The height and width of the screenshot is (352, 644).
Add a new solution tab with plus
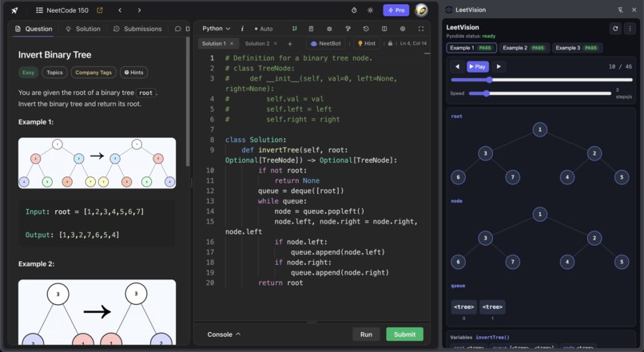tap(290, 43)
